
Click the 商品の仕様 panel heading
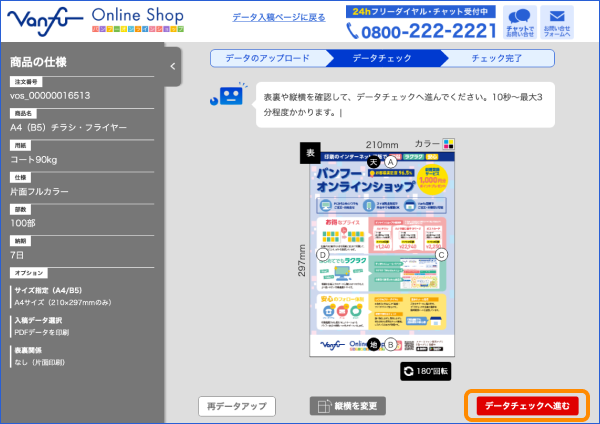[x=38, y=62]
